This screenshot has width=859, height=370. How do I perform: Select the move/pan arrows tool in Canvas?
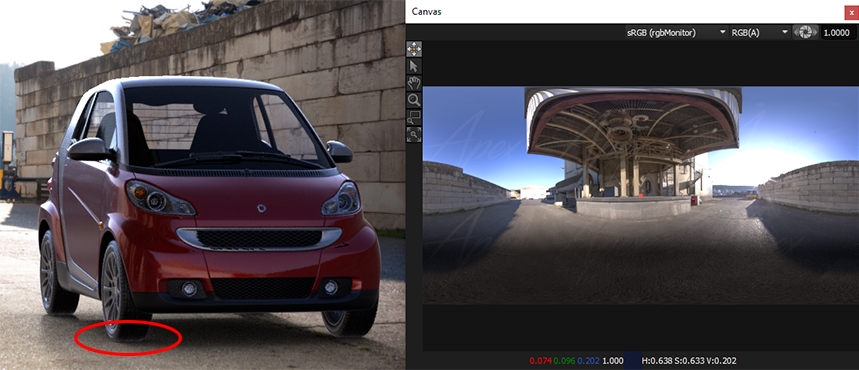[414, 49]
